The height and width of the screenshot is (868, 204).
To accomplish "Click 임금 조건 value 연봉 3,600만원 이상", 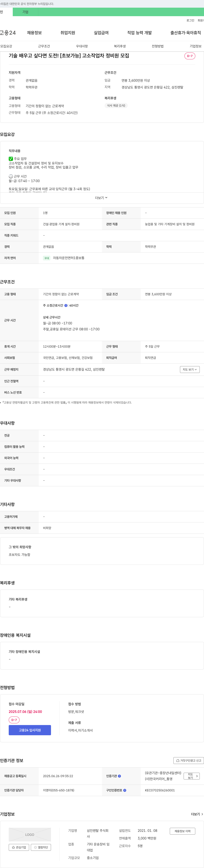I will pos(158,294).
